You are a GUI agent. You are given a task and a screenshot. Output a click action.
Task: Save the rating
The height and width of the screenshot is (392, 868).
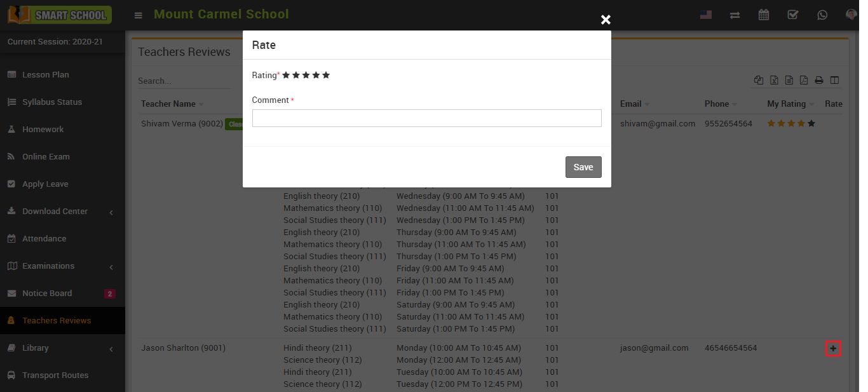583,167
